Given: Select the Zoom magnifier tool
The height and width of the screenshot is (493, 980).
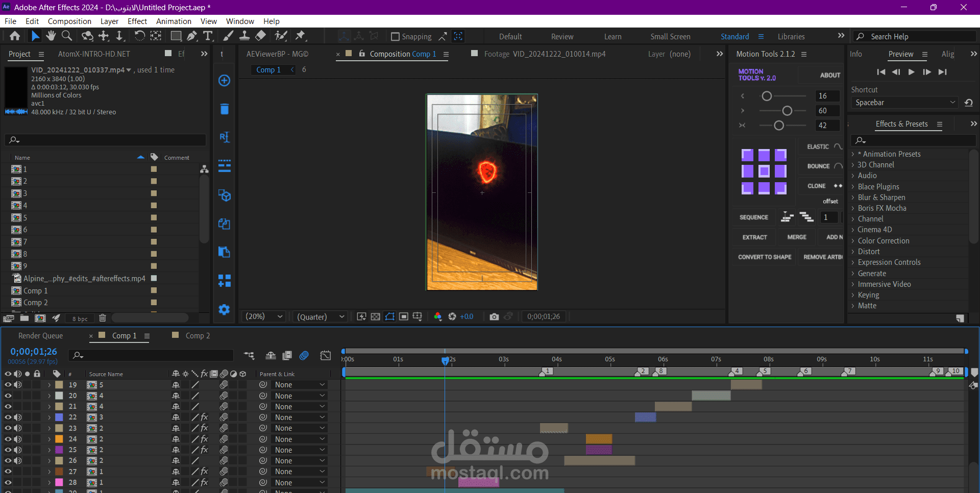Looking at the screenshot, I should [x=66, y=36].
